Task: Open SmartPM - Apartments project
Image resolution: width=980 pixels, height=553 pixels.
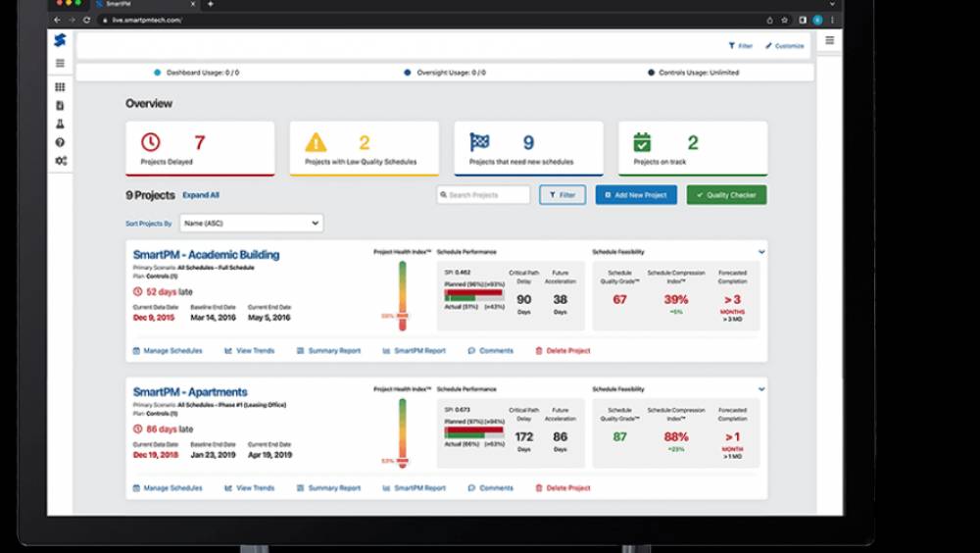Action: [x=190, y=391]
